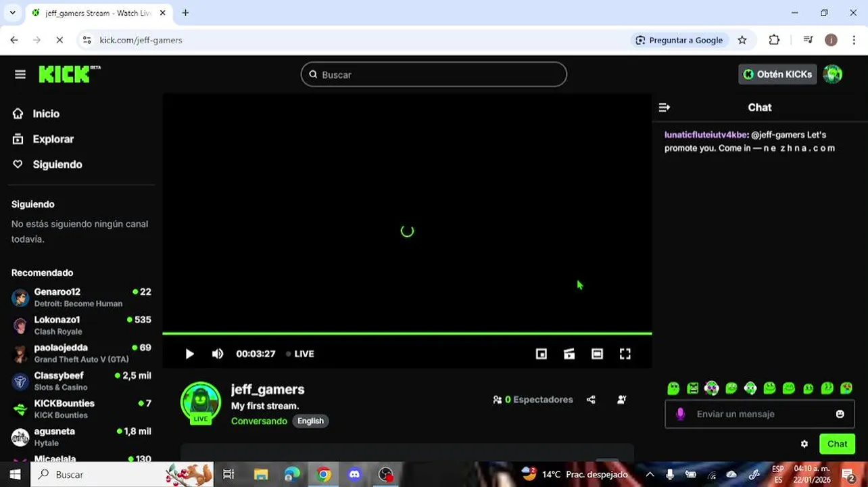Open the Windows Start menu
Image resolution: width=868 pixels, height=487 pixels.
[x=15, y=474]
